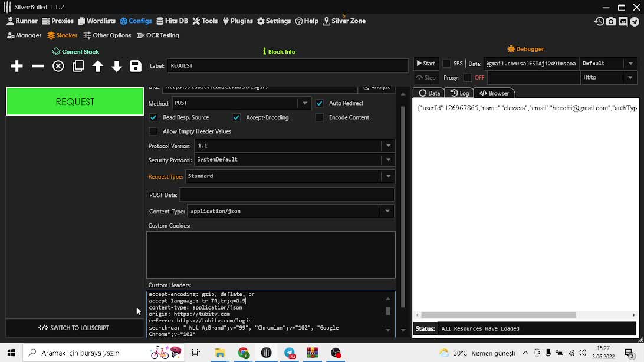Add a new block with the plus icon
644x362 pixels.
click(17, 66)
